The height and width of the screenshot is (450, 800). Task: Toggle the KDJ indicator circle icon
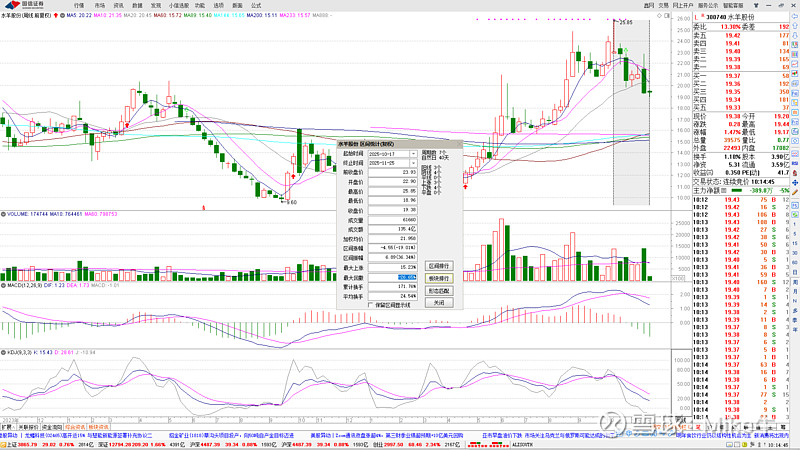click(x=3, y=353)
